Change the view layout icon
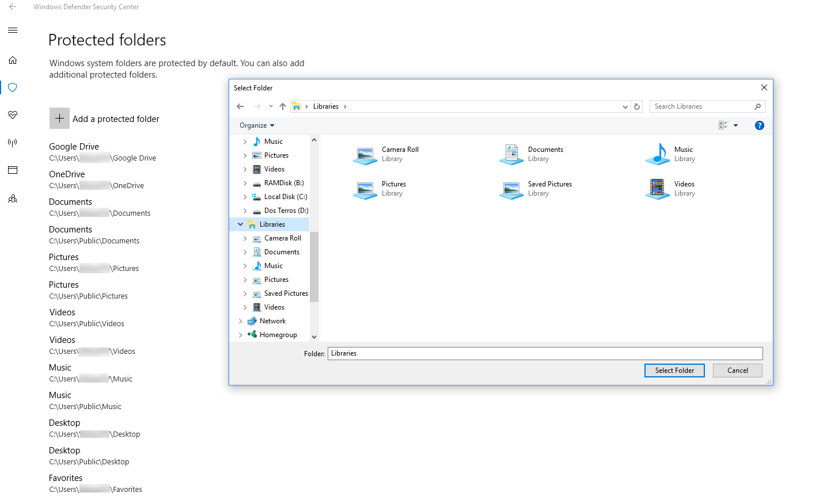The width and height of the screenshot is (827, 504). tap(723, 125)
